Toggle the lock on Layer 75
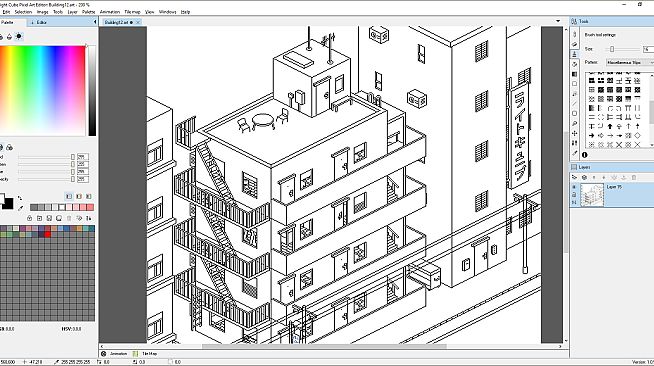This screenshot has width=654, height=366. tap(574, 195)
